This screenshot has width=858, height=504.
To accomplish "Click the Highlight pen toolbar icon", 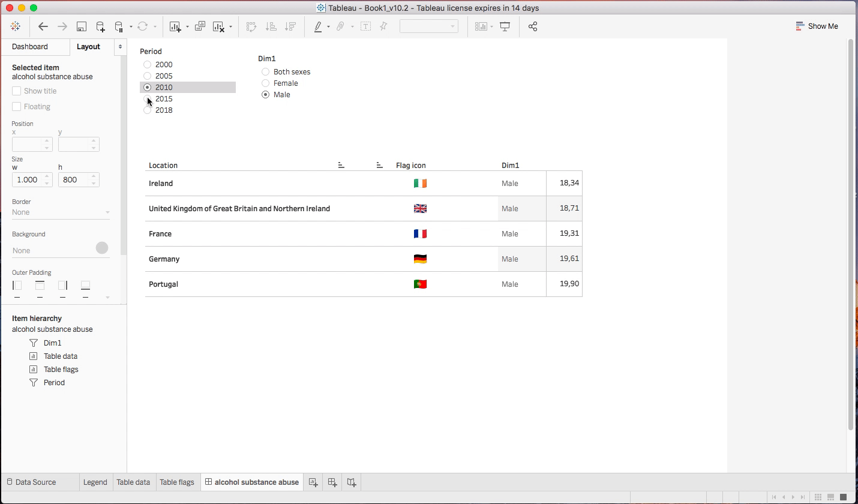I will [319, 26].
